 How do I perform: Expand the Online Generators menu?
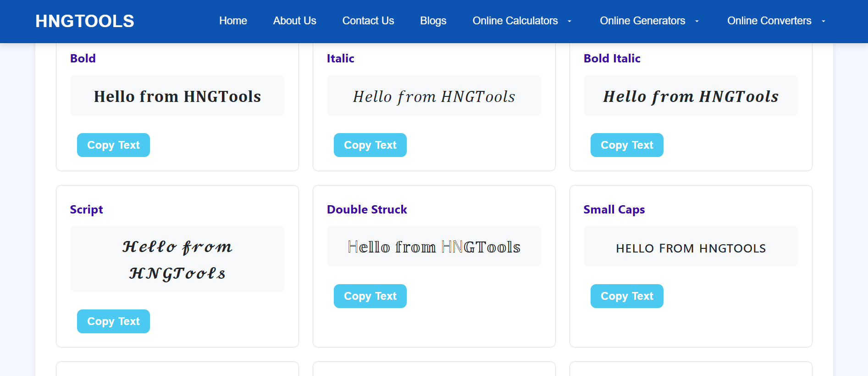point(642,21)
